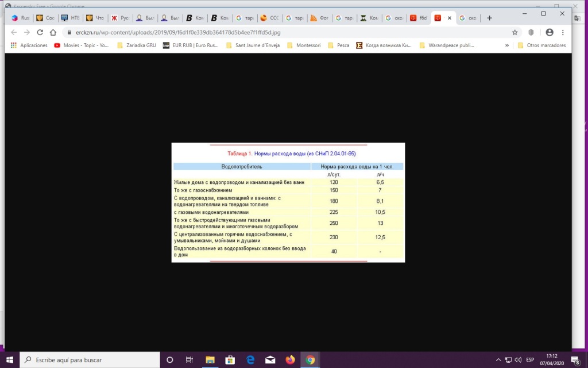This screenshot has height=368, width=588.
Task: Open the Chrome three-dot menu
Action: 564,33
